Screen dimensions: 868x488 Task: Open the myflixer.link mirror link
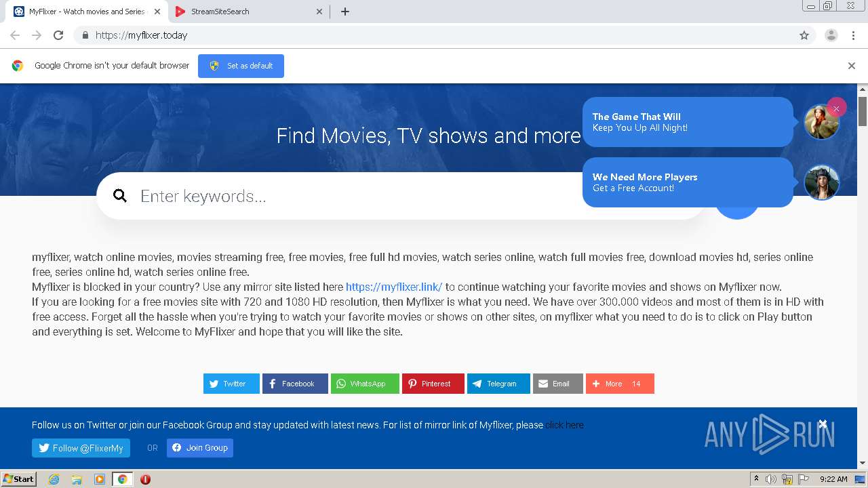point(393,287)
